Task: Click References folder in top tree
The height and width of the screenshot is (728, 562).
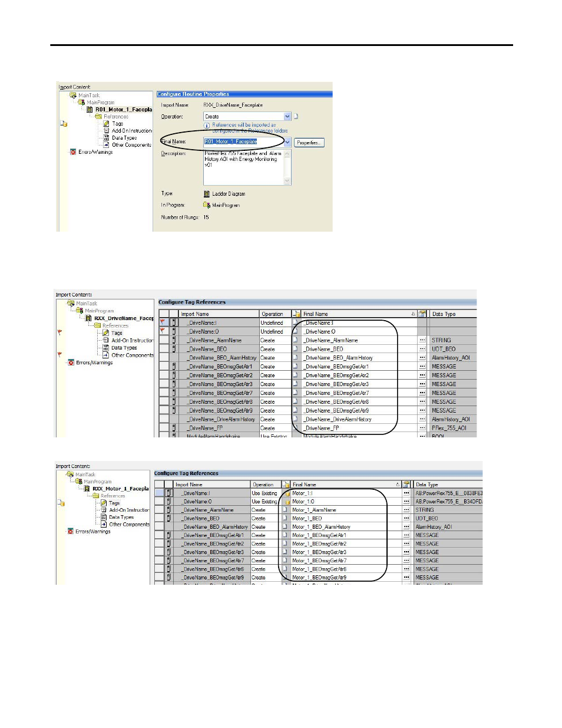Action: (x=116, y=117)
